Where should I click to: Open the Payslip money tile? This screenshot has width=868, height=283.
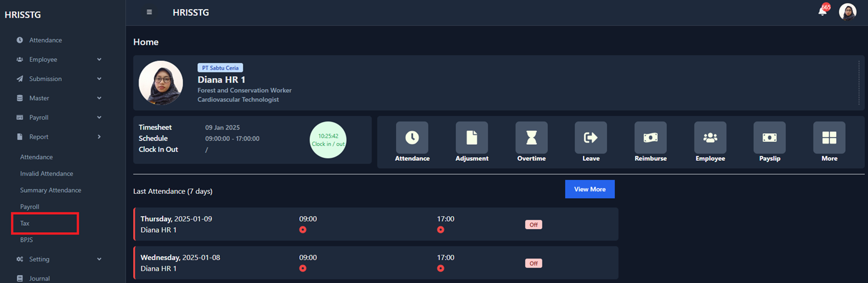(769, 138)
